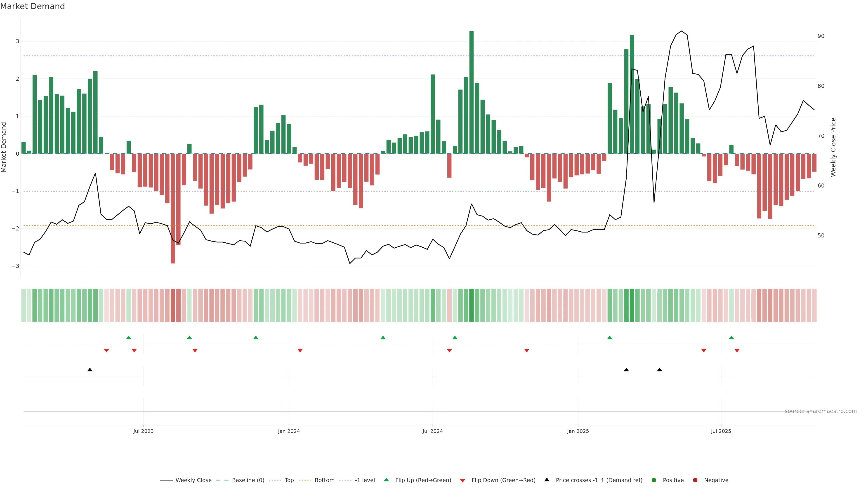Click the tallest green demand bar

(x=471, y=92)
